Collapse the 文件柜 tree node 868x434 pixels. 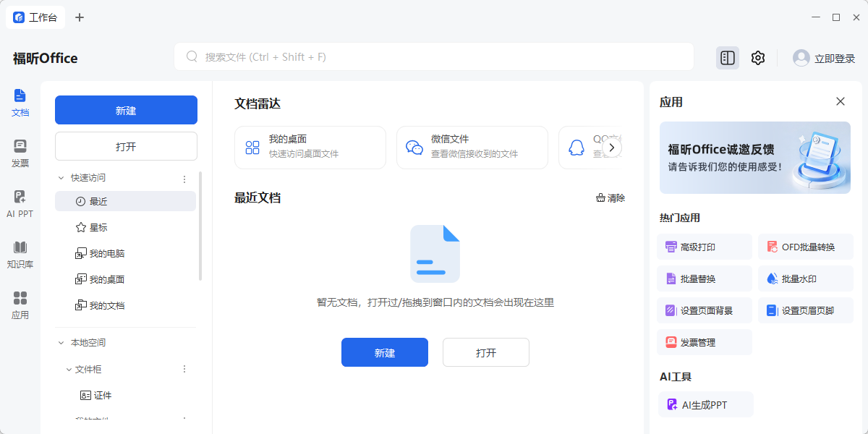point(69,369)
